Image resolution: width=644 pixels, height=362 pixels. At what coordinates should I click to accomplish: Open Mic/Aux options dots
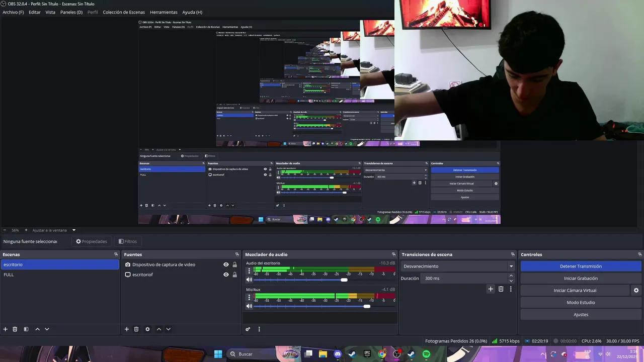(249, 297)
